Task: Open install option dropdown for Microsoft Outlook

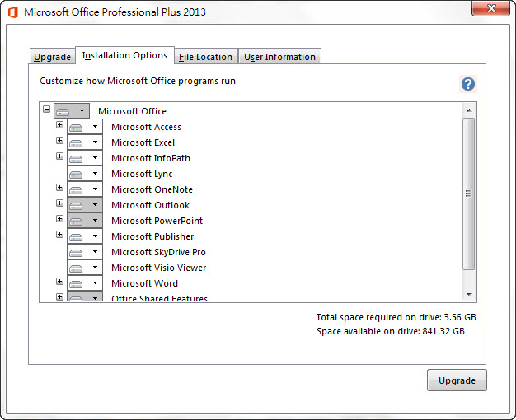Action: pyautogui.click(x=85, y=205)
